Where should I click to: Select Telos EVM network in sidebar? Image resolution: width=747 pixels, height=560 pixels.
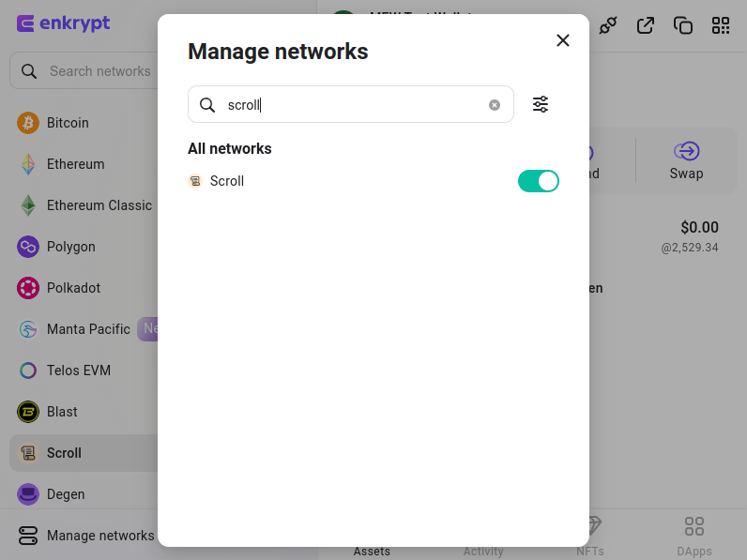click(84, 371)
